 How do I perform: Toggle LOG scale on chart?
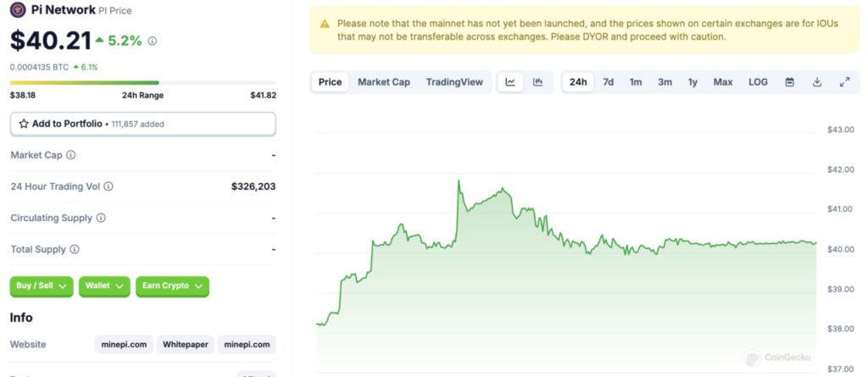(x=758, y=82)
